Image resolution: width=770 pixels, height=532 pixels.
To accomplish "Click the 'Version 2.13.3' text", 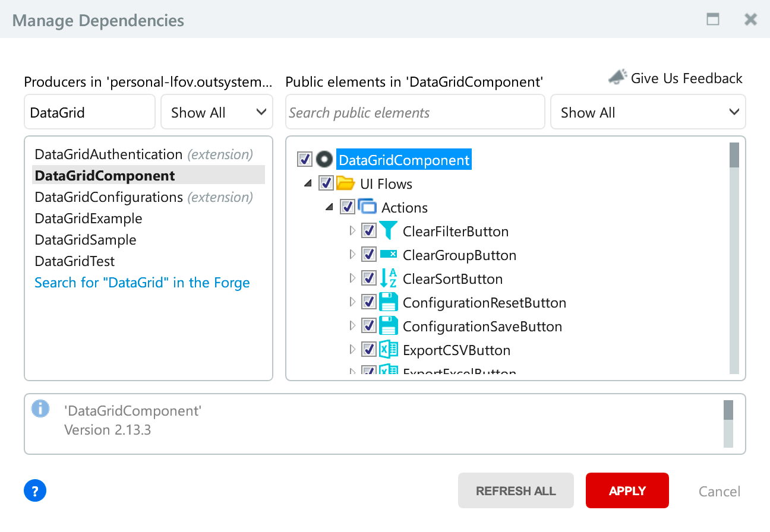I will [x=108, y=430].
